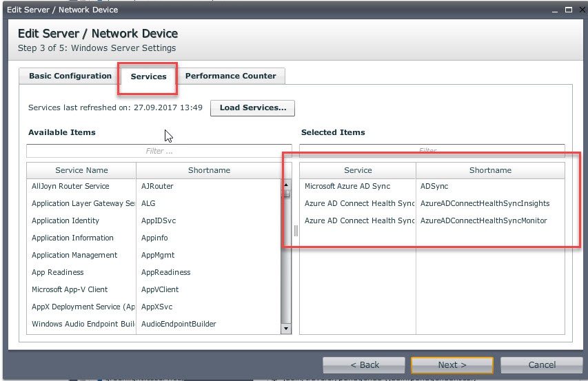Sort available items by Shortname header
This screenshot has width=588, height=381.
[209, 170]
